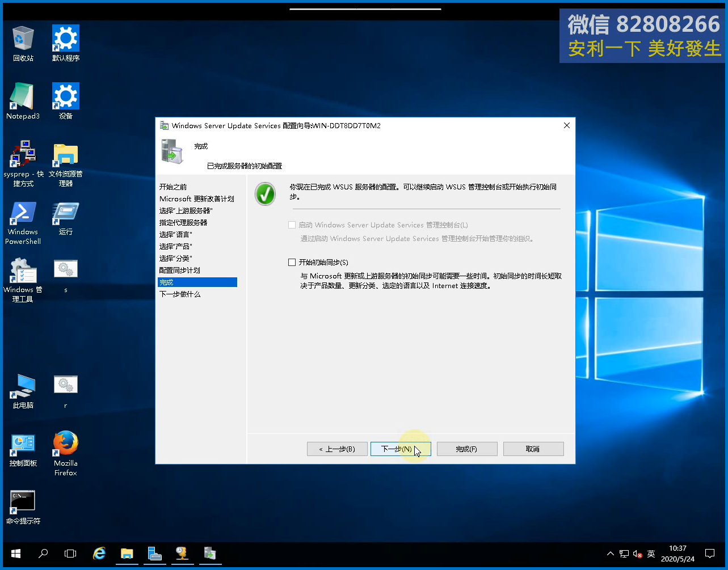Select the 配置同步计划 wizard step
Screen dimensions: 728x570
[180, 270]
